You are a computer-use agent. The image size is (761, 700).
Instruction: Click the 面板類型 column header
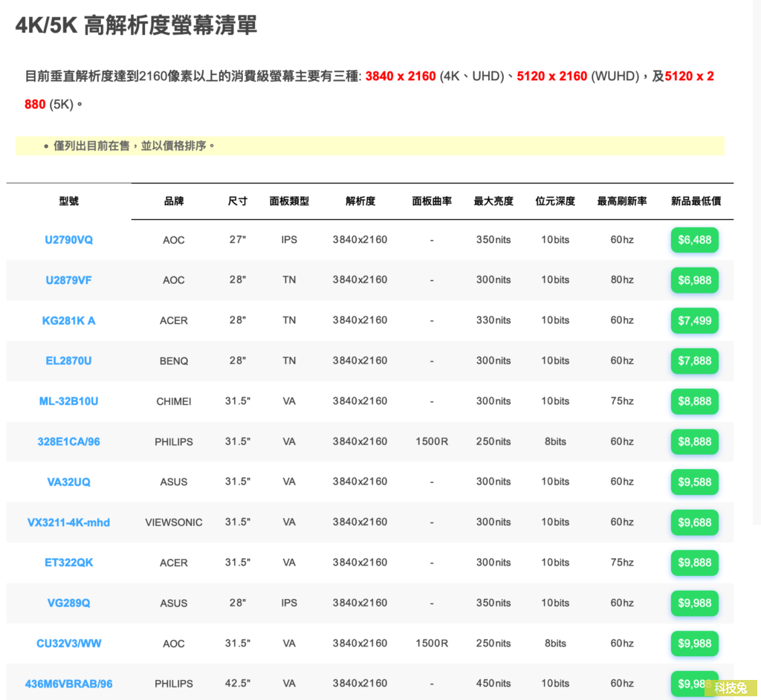(x=289, y=201)
